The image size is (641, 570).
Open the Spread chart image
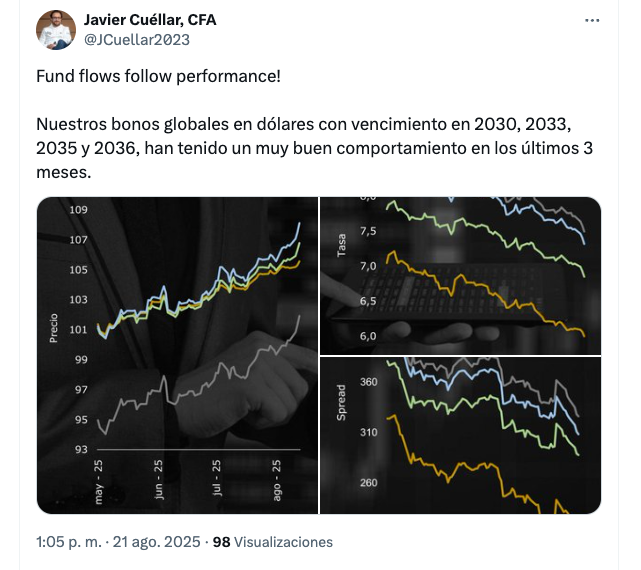(x=460, y=435)
